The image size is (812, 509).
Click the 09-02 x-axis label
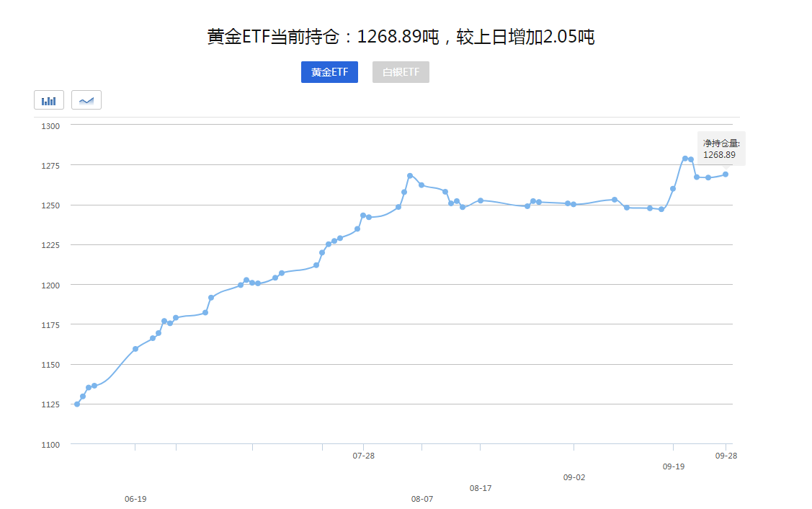574,477
